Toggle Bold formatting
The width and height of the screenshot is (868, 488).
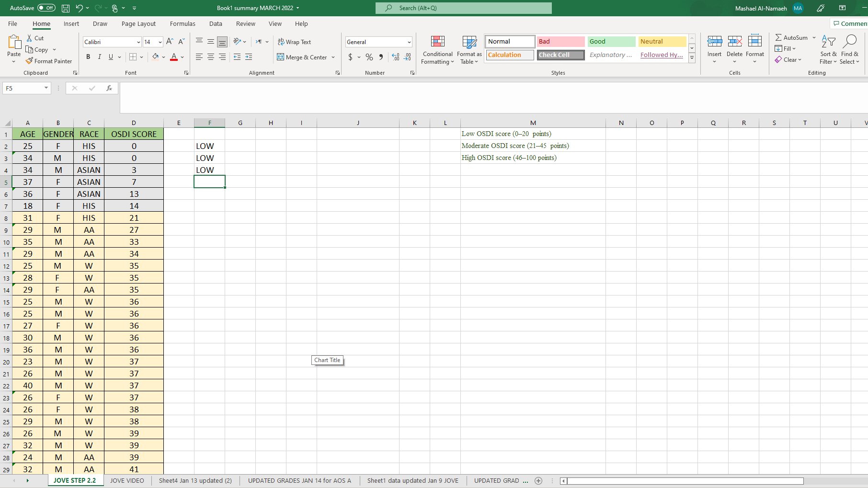click(88, 57)
